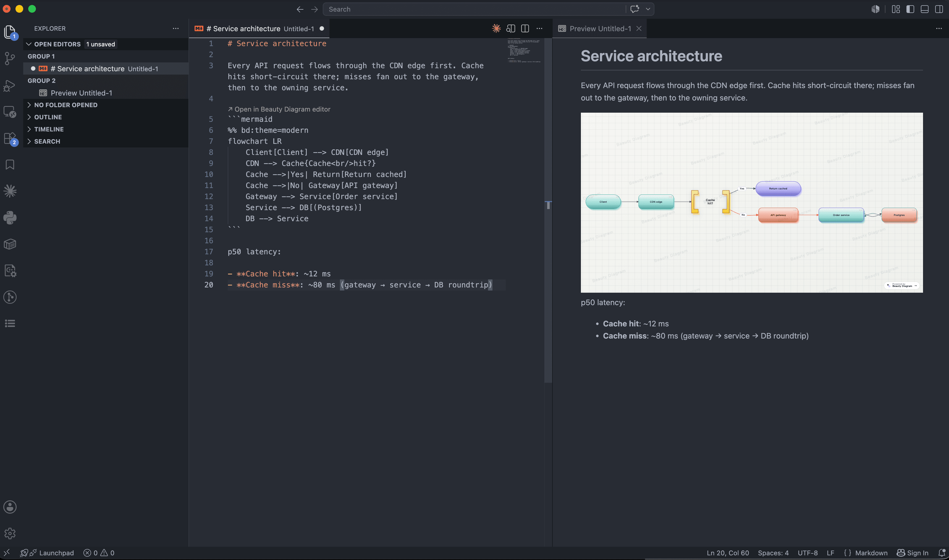Screen dimensions: 949x560
Task: Click the GROUP 2 label
Action: point(41,80)
